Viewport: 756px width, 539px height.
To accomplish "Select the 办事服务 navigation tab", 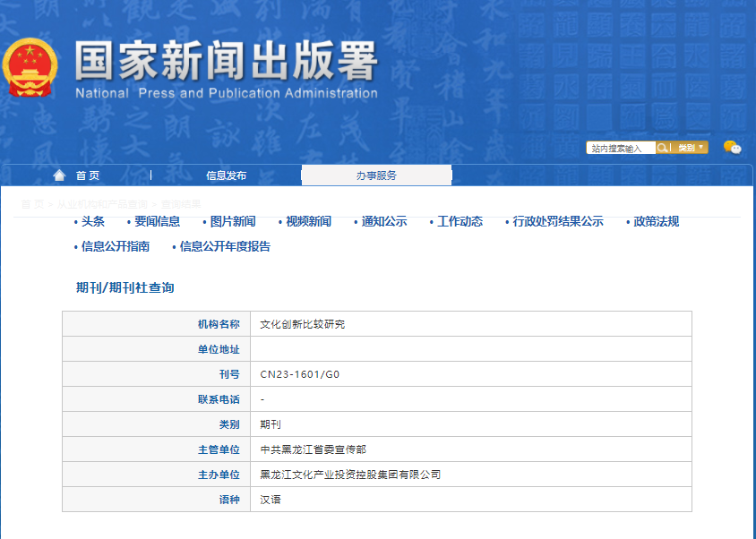I will (376, 175).
